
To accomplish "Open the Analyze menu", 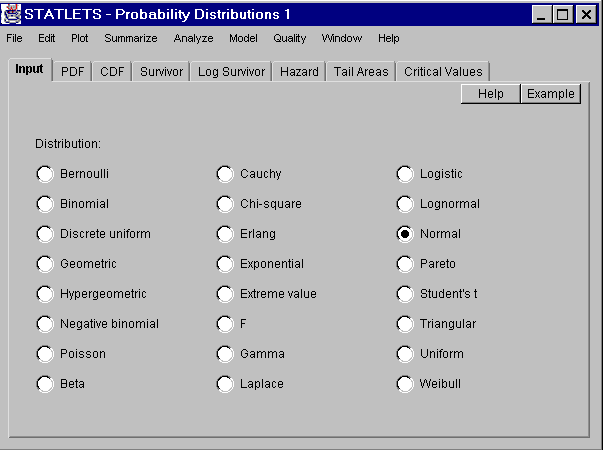I will 193,38.
